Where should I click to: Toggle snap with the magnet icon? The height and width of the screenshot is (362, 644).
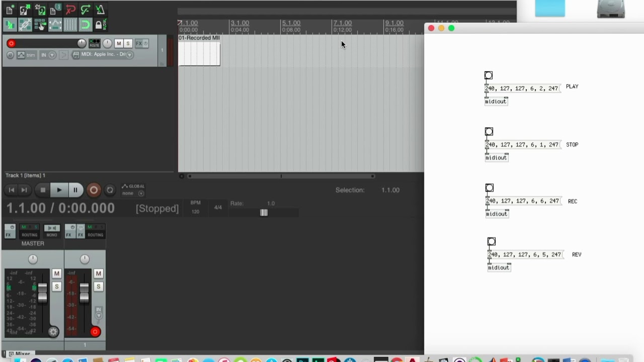[x=85, y=25]
